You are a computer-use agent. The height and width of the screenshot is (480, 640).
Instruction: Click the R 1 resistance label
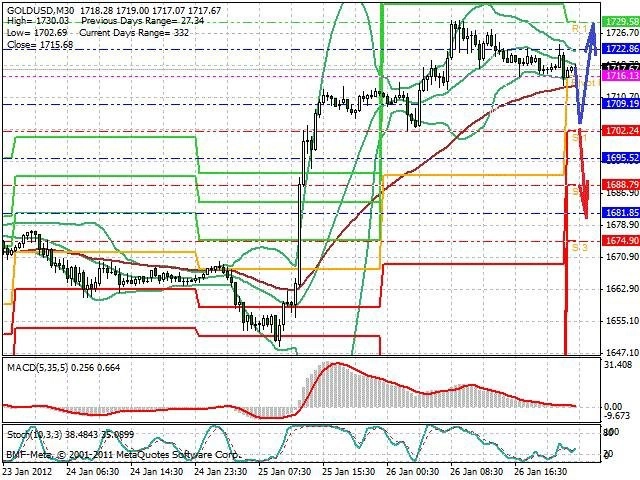pyautogui.click(x=580, y=28)
